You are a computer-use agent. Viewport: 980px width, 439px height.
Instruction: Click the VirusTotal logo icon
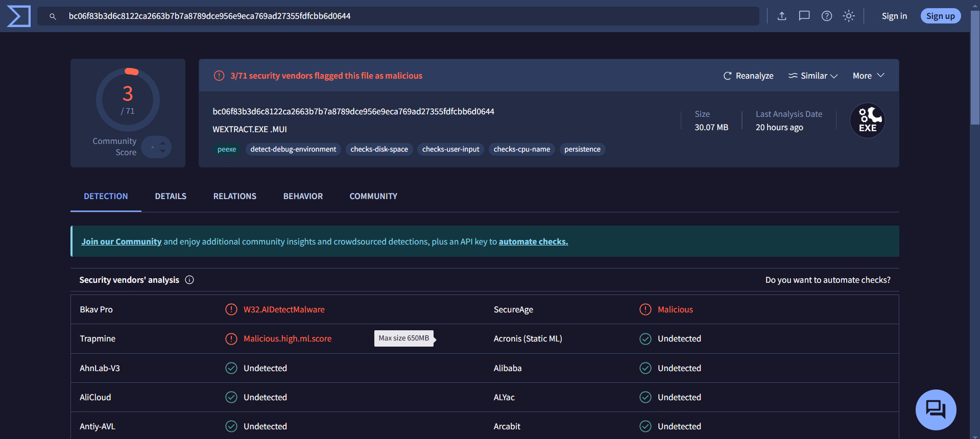[x=19, y=16]
